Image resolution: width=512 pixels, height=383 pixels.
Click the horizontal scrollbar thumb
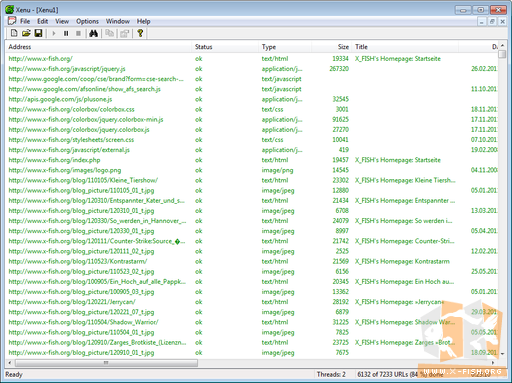tap(106, 362)
